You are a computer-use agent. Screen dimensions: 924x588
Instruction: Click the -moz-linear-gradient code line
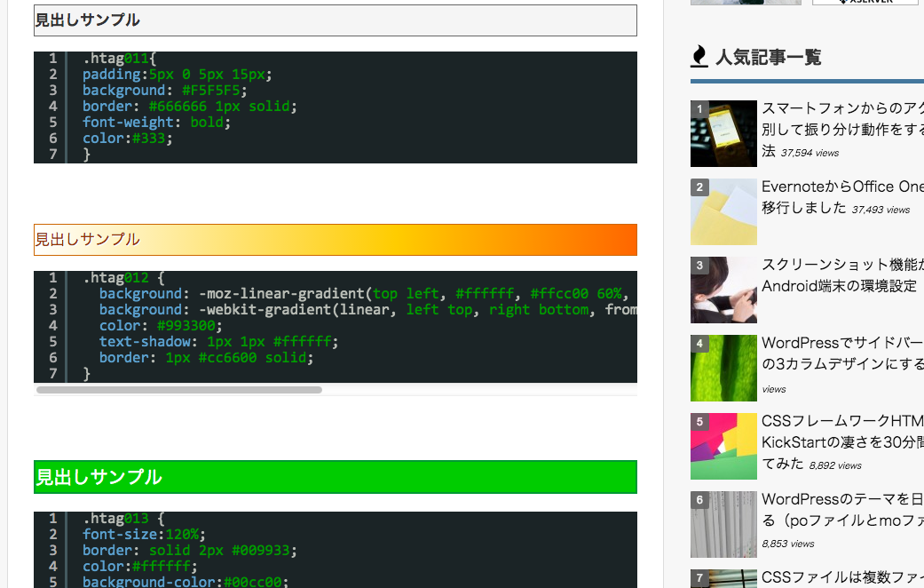tap(364, 294)
